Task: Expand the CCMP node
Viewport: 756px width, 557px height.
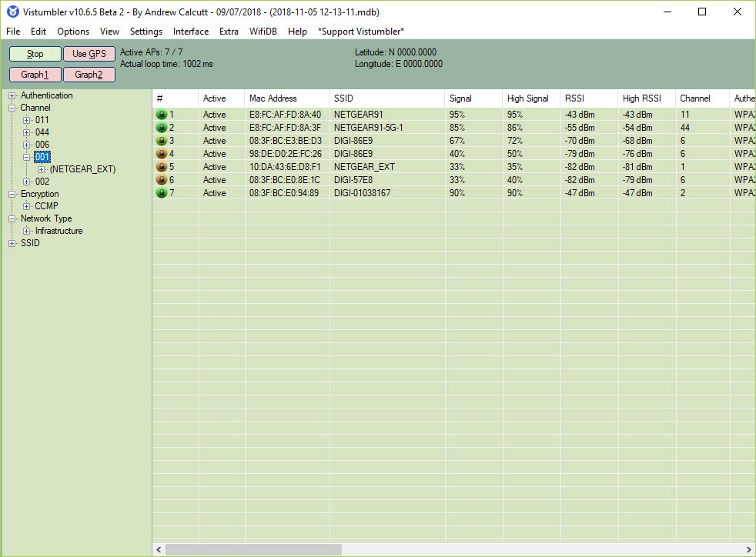Action: pyautogui.click(x=27, y=206)
